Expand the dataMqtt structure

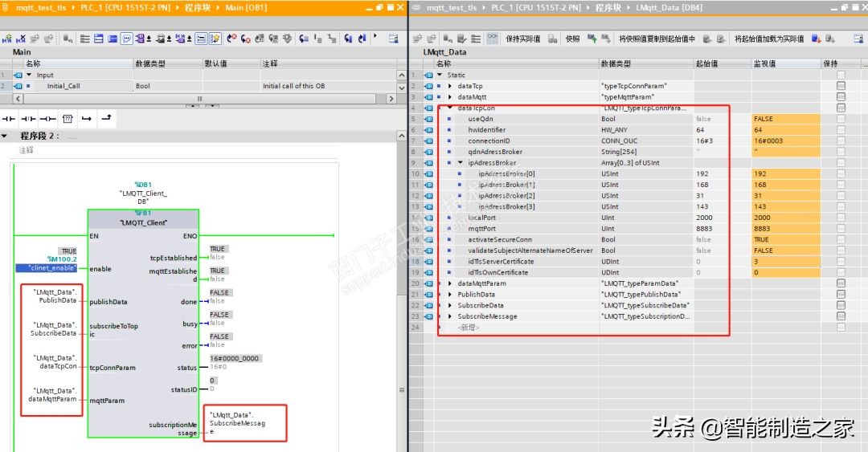point(450,97)
